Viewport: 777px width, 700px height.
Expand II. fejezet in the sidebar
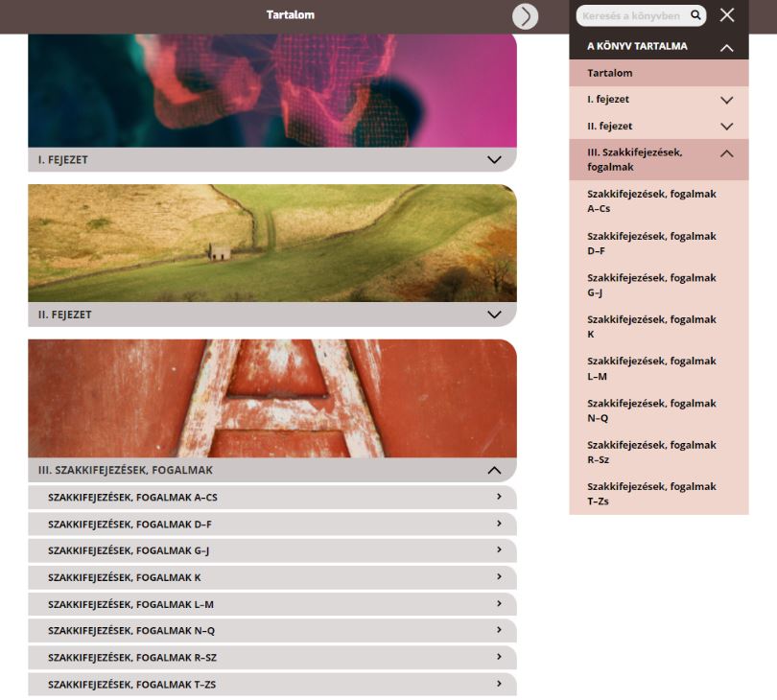tap(726, 127)
